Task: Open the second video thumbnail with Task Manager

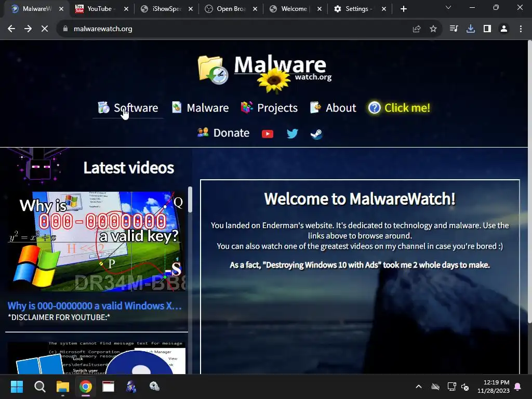Action: (x=97, y=357)
